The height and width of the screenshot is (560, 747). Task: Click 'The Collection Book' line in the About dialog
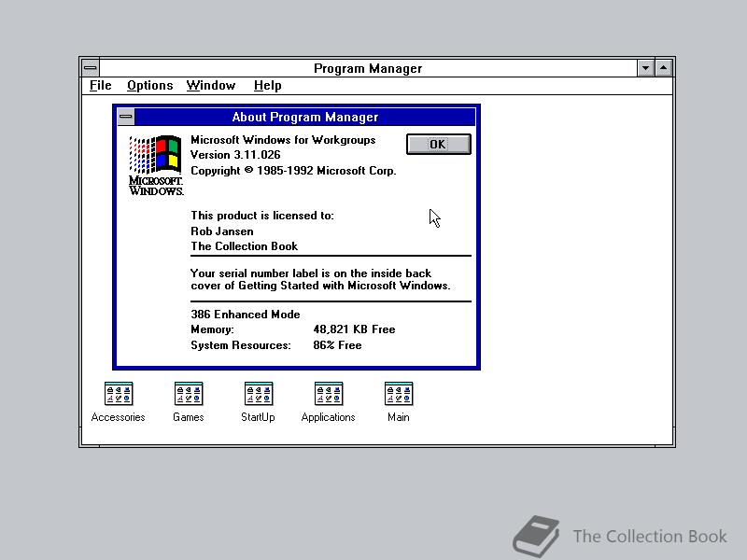(x=245, y=246)
